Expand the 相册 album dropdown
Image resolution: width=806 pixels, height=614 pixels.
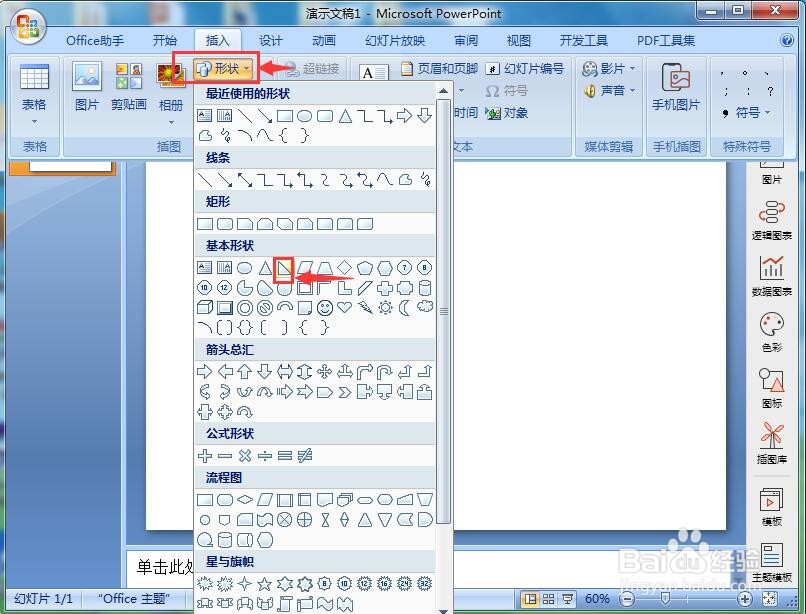click(171, 122)
